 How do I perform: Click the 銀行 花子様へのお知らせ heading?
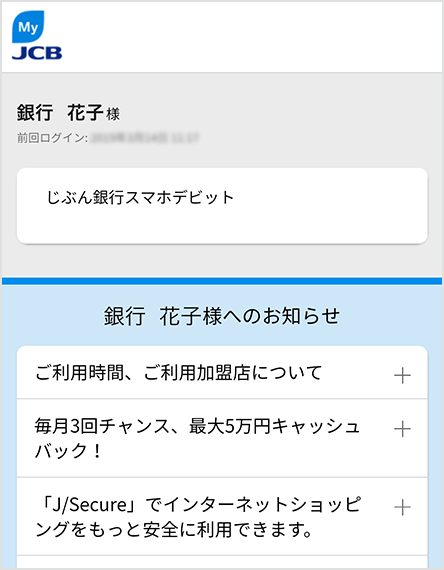click(x=222, y=316)
